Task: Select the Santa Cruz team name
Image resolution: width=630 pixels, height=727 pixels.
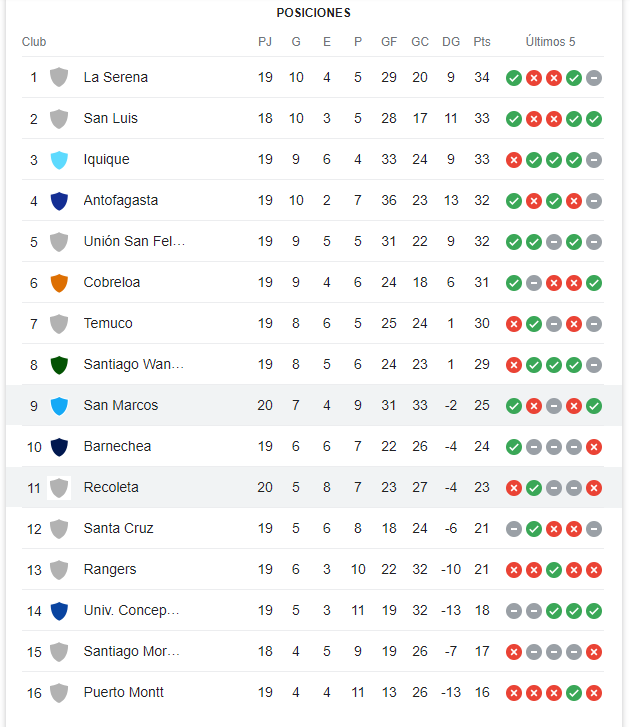Action: click(118, 528)
